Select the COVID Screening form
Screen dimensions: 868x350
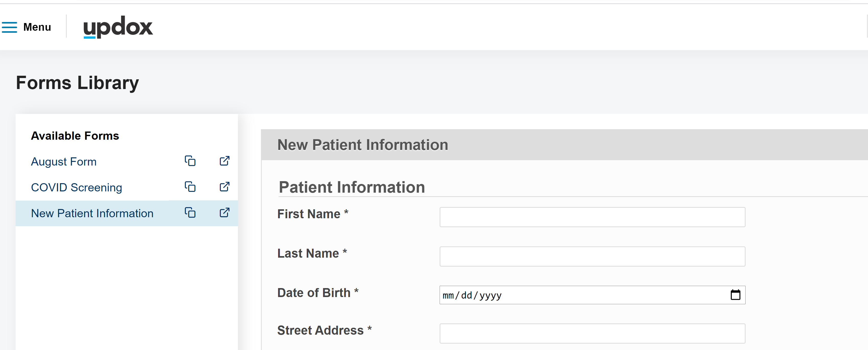(x=76, y=188)
